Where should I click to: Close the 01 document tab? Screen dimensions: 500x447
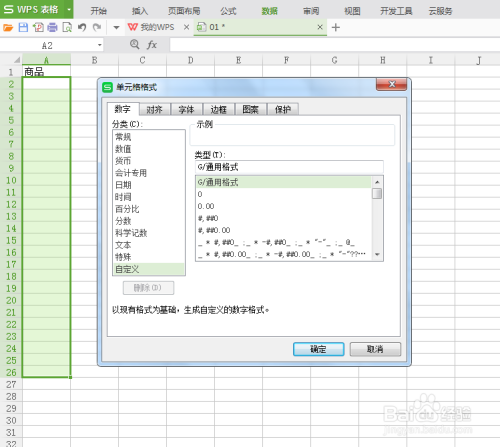pyautogui.click(x=320, y=27)
